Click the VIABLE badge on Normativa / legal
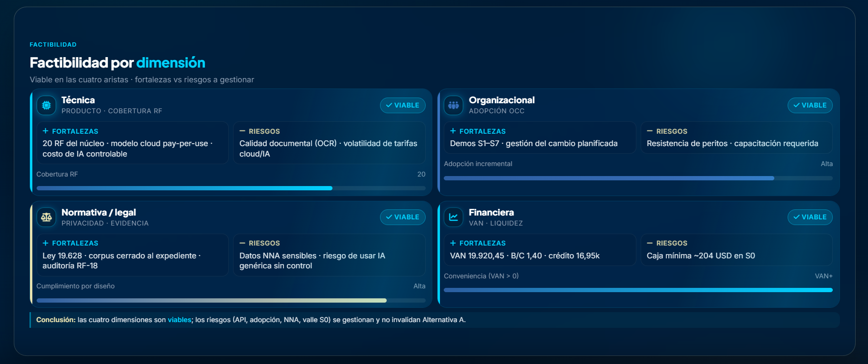 pos(402,217)
